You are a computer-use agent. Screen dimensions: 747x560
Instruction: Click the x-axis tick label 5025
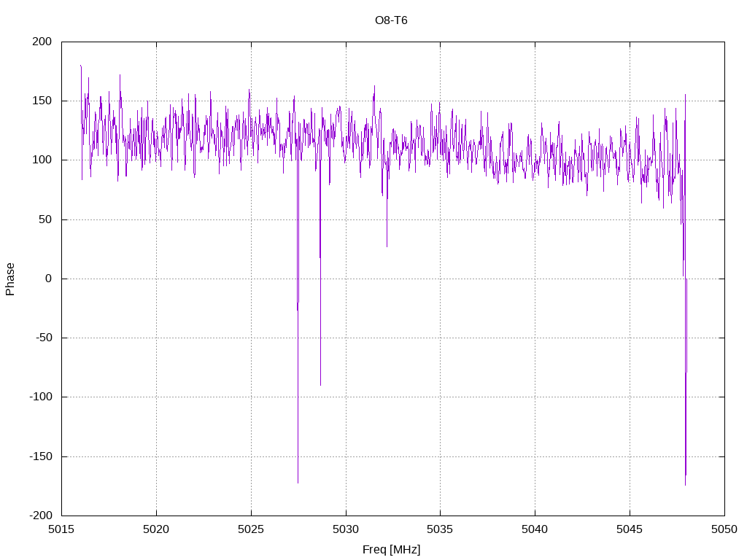click(251, 529)
